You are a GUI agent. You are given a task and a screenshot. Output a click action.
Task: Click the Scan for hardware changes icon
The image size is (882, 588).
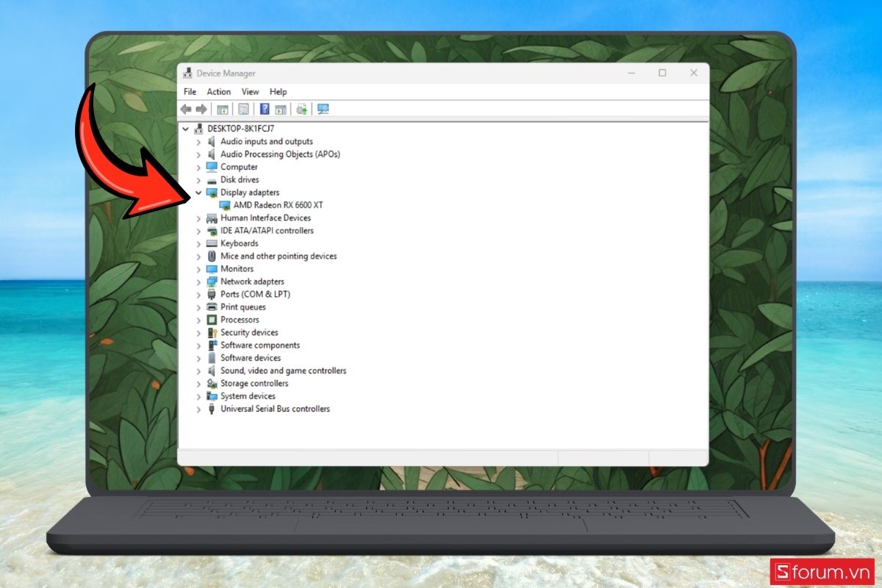coord(323,110)
